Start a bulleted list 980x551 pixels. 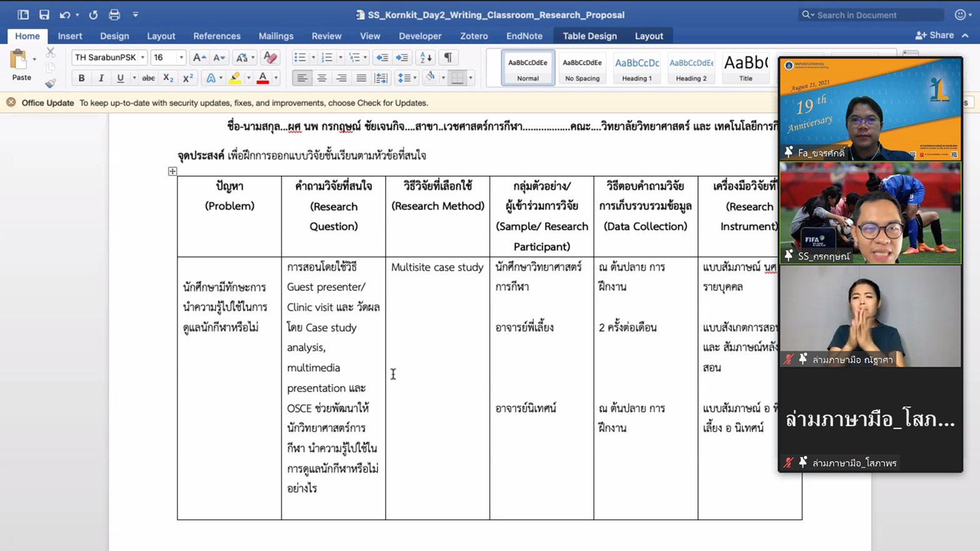pyautogui.click(x=300, y=57)
